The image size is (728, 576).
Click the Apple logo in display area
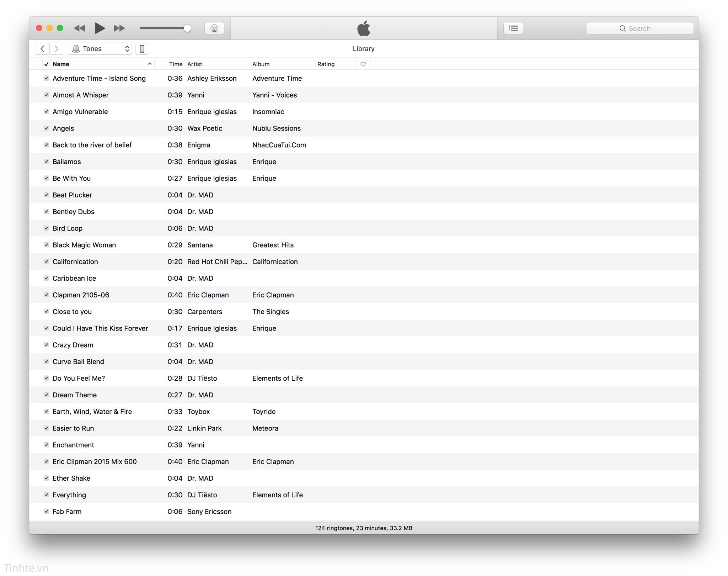[364, 28]
